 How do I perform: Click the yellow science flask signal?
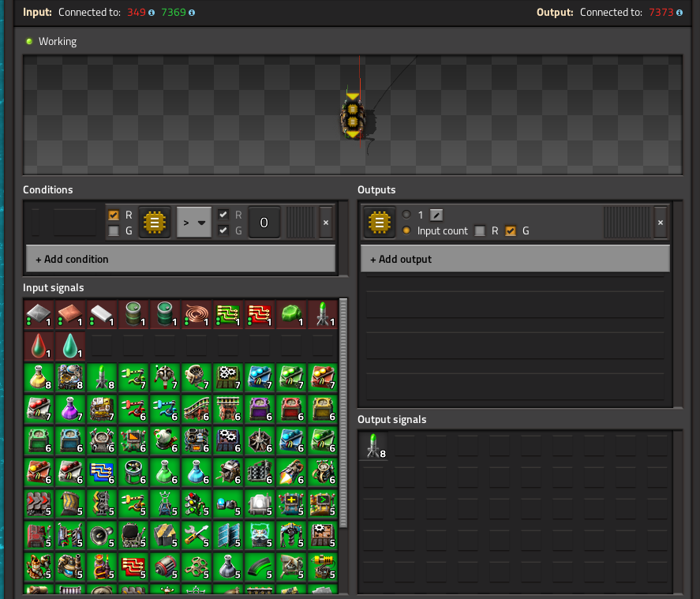click(39, 377)
